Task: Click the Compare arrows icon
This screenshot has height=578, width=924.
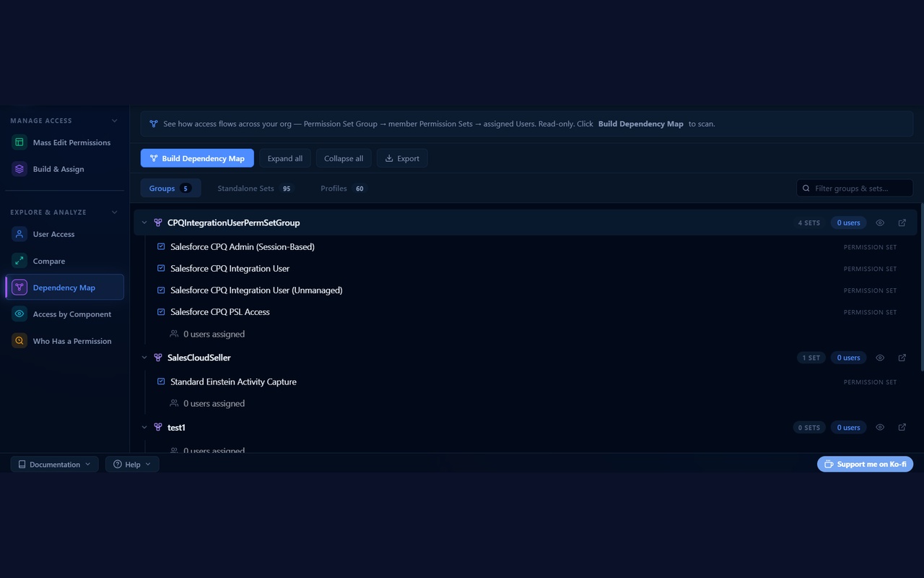Action: [x=19, y=261]
